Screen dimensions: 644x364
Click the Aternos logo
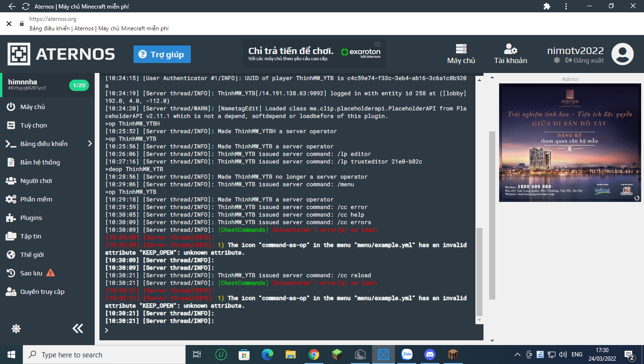(x=61, y=54)
